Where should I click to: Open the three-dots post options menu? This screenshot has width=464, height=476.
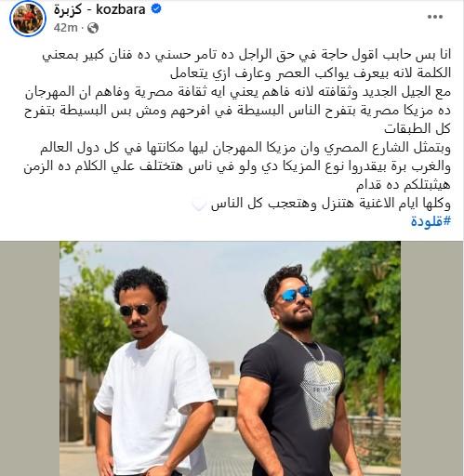[435, 17]
